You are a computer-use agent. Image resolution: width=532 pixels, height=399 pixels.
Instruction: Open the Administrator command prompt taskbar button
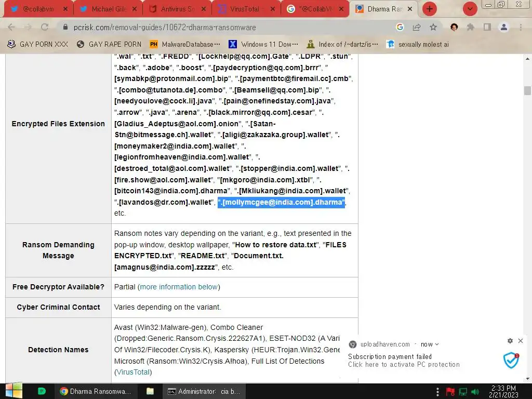(x=205, y=392)
